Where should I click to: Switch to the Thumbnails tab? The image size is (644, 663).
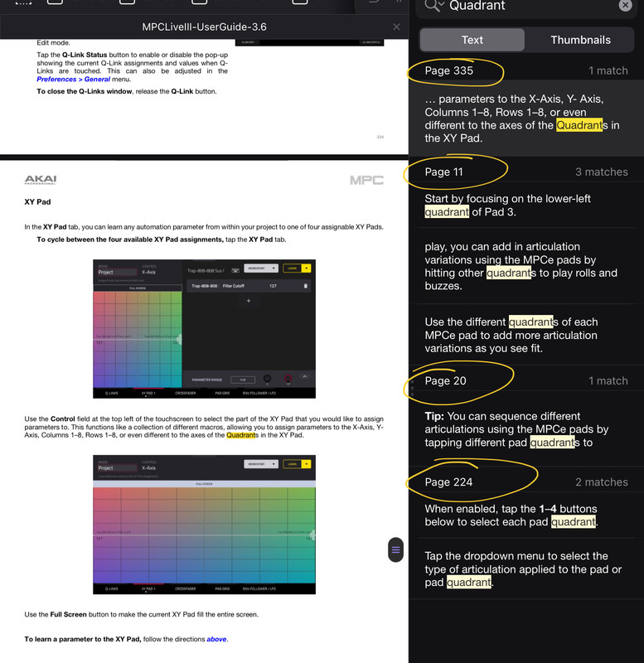580,40
